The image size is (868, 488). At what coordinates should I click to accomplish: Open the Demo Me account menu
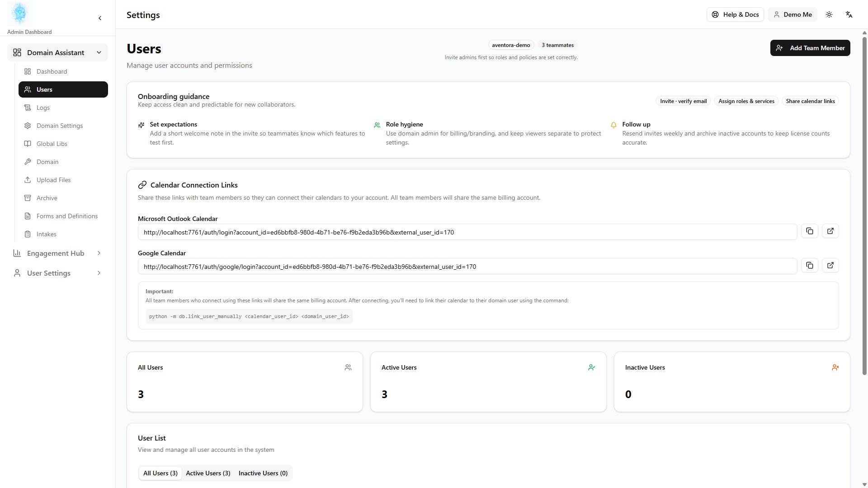click(793, 14)
